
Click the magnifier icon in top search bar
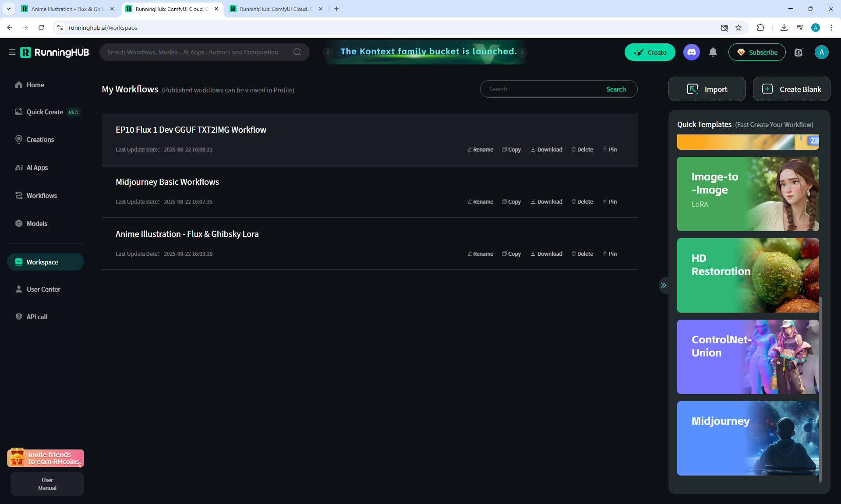[297, 52]
